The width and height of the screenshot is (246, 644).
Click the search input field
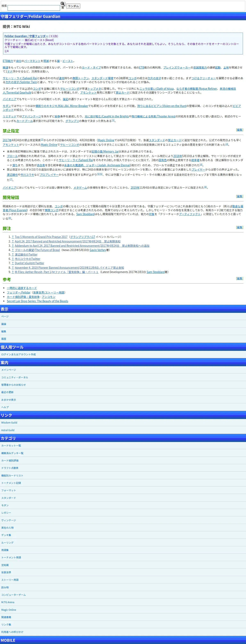[x=34, y=8]
